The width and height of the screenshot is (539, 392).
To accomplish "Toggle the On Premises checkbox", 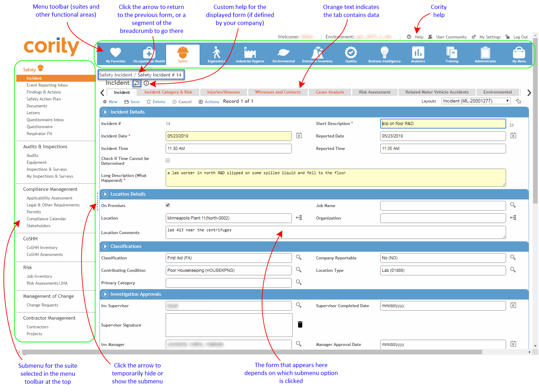I will coord(168,205).
